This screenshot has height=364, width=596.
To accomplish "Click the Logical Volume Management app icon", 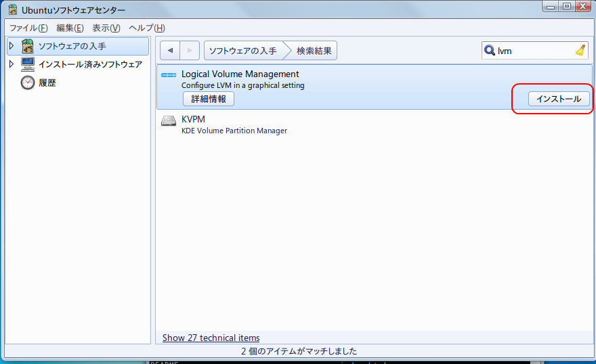I will [169, 74].
